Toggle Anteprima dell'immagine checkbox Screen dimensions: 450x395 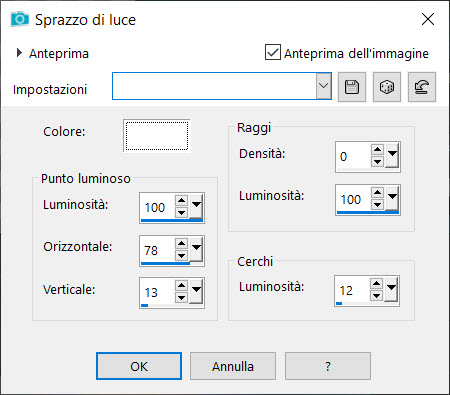(x=273, y=52)
